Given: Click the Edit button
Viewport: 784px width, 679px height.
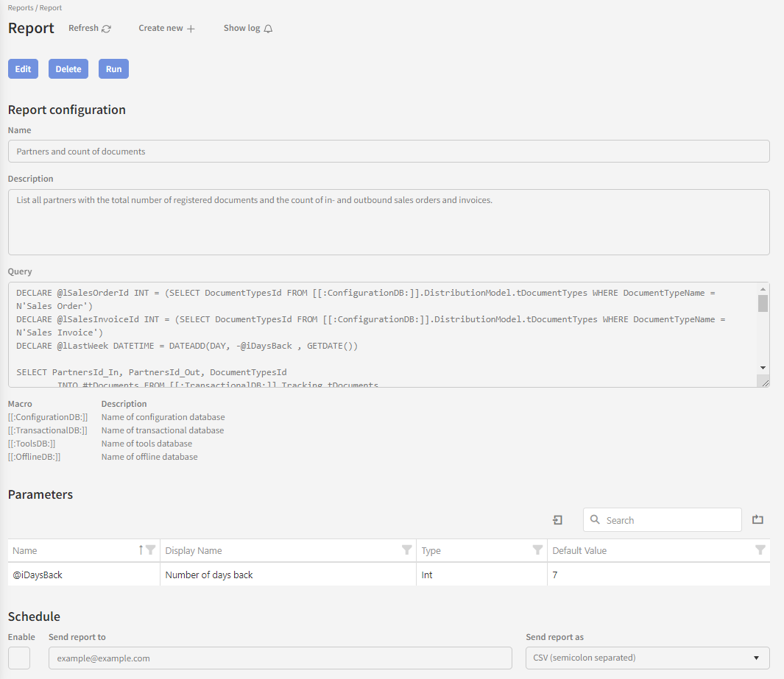Looking at the screenshot, I should (23, 68).
